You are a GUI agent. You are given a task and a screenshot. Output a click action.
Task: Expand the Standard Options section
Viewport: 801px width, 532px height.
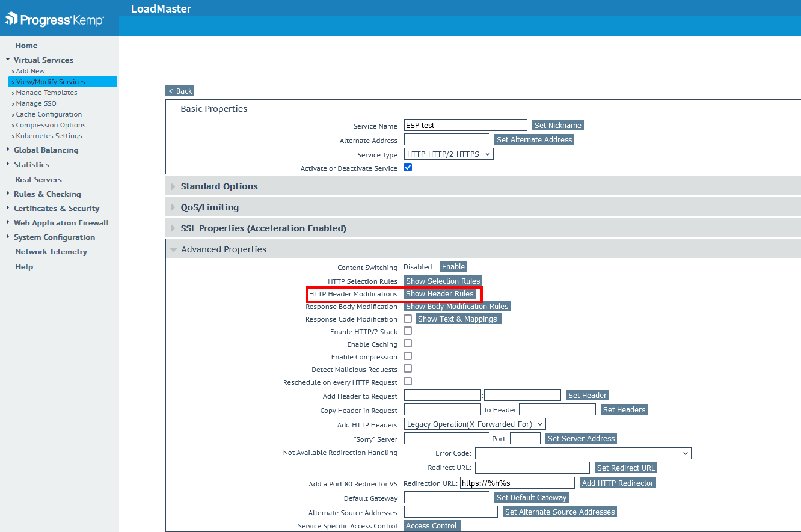(x=483, y=186)
